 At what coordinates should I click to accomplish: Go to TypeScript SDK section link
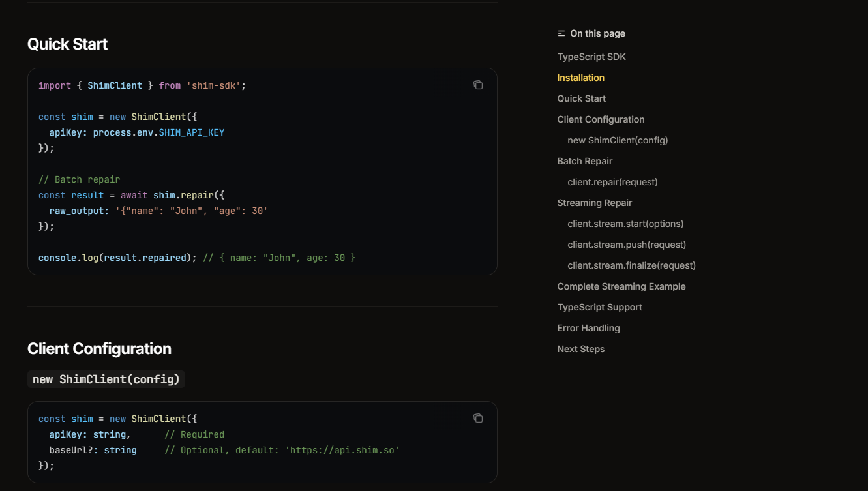(591, 57)
